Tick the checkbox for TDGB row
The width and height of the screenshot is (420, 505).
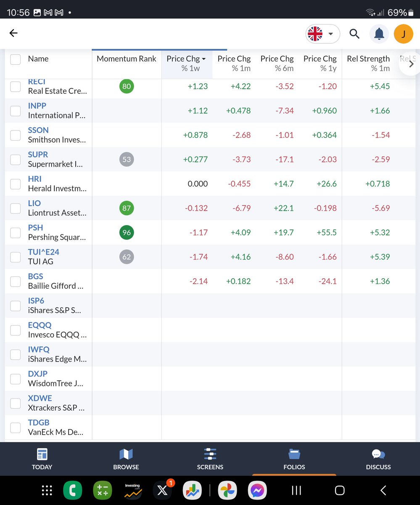[x=16, y=428]
